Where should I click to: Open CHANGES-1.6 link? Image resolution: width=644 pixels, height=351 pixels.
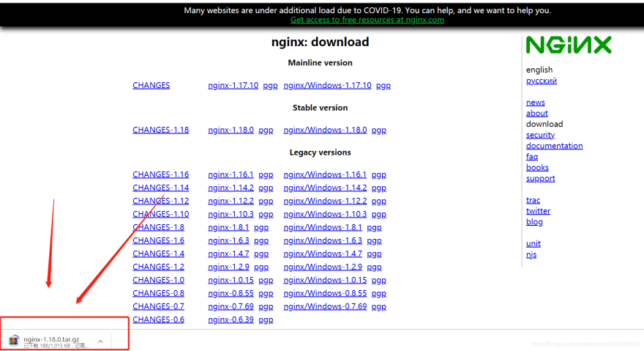pyautogui.click(x=158, y=240)
